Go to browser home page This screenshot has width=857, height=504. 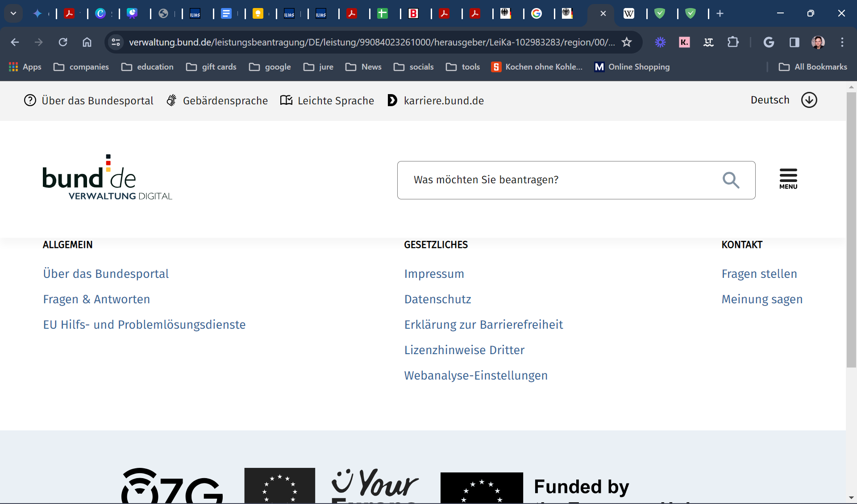pos(87,42)
